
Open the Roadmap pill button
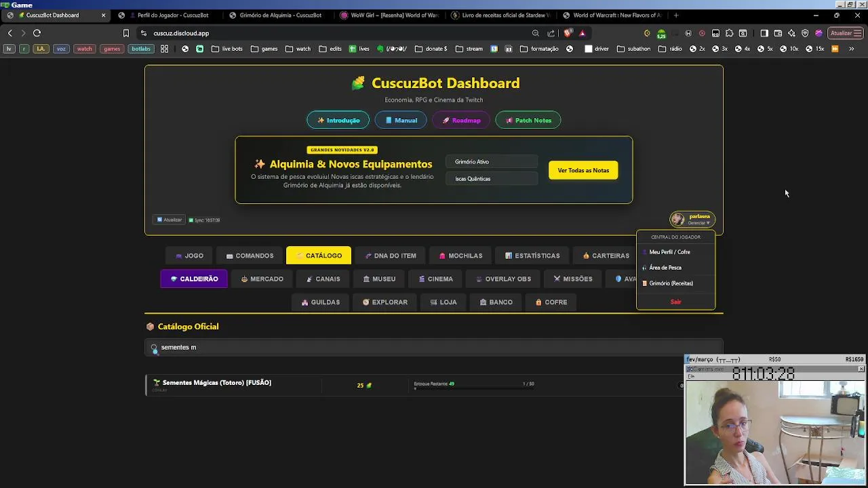(461, 120)
